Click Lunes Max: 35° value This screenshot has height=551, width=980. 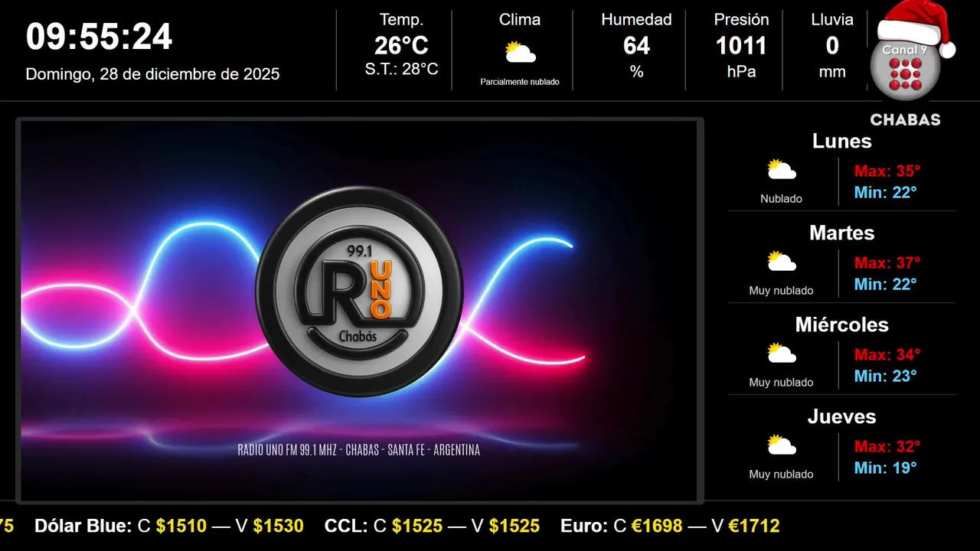tap(887, 171)
